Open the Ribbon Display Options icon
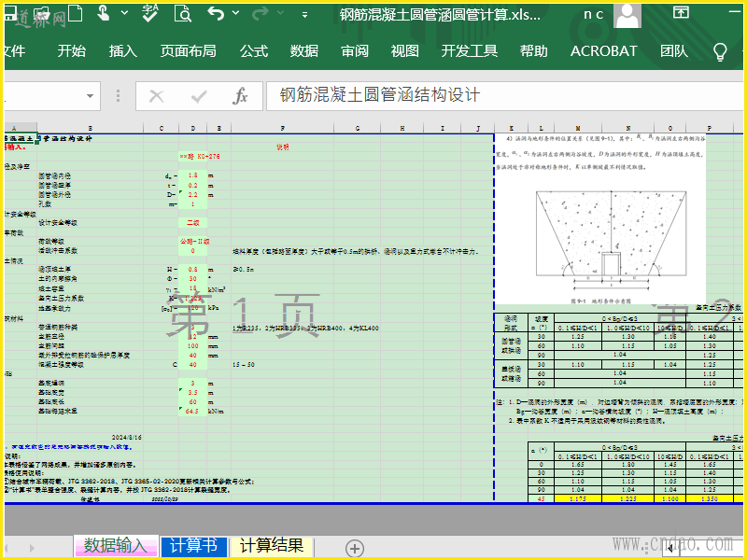747x560 pixels. coord(681,13)
